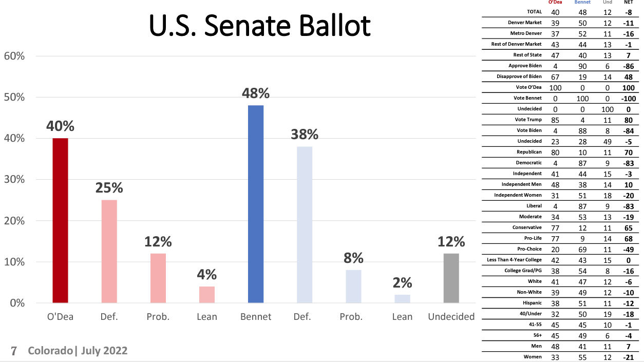Click the Independent Women row label

coord(518,195)
